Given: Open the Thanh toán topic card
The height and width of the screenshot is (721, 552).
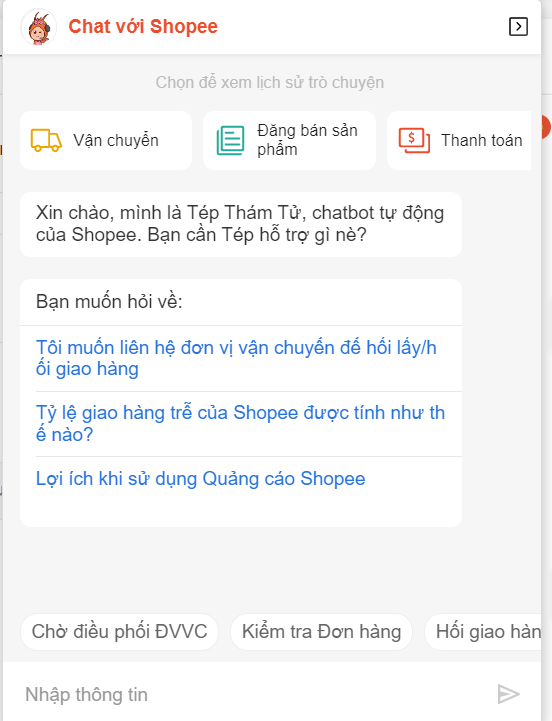Looking at the screenshot, I should pyautogui.click(x=459, y=141).
